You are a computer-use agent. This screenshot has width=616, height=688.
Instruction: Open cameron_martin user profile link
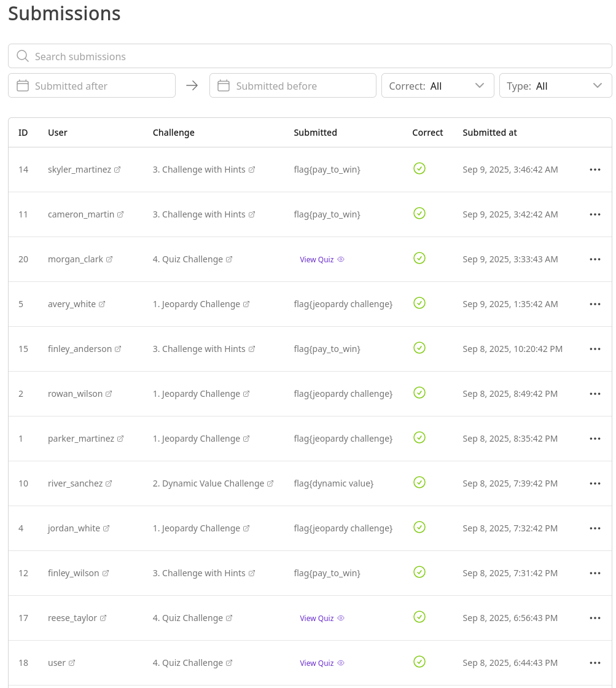point(81,214)
